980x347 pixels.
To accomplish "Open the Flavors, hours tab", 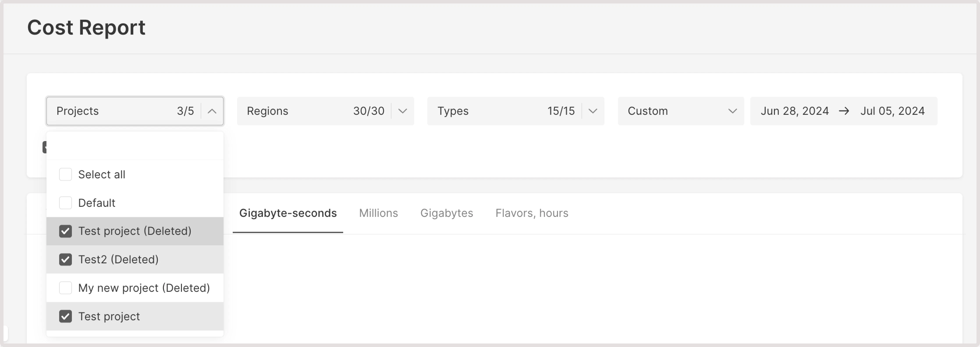I will (x=531, y=213).
